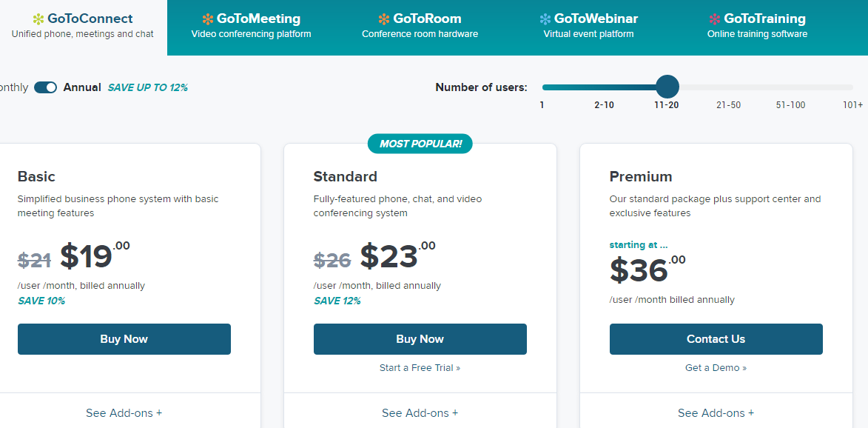Click the GoToMeeting orange asterisk icon
The image size is (868, 428).
pos(207,19)
